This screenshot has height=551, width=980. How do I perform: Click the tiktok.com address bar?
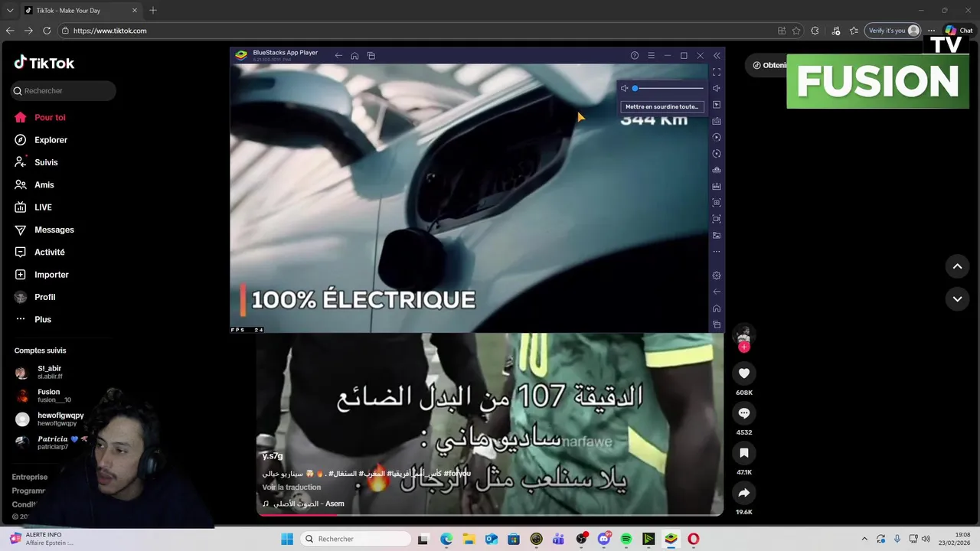(413, 31)
